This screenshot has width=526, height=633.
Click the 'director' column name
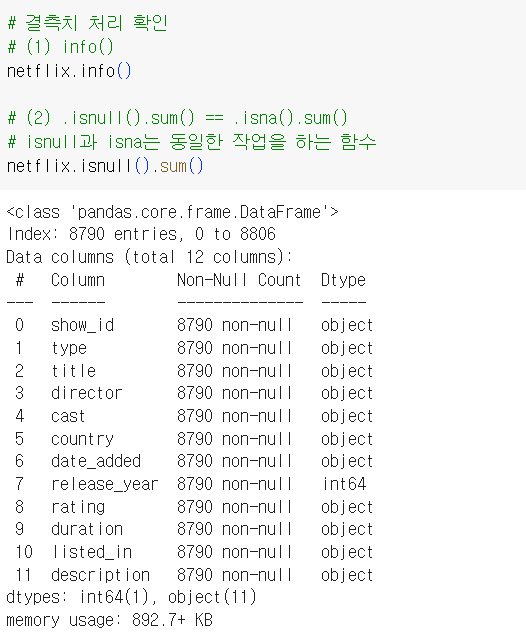pyautogui.click(x=87, y=393)
